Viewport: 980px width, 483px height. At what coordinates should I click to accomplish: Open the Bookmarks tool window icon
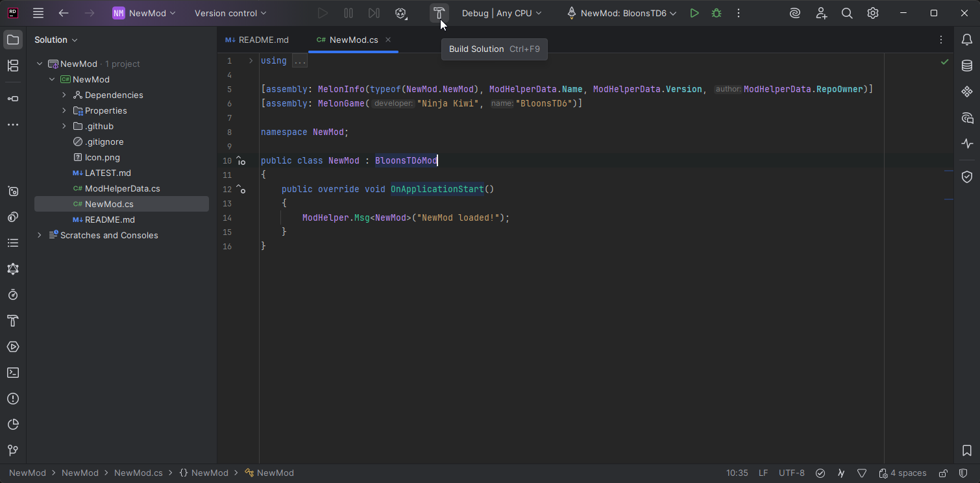[966, 451]
